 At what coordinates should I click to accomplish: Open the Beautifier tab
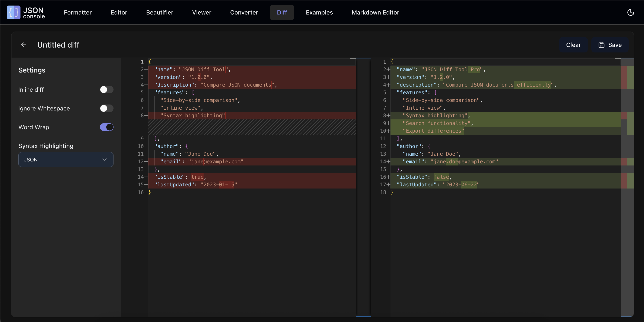[x=159, y=12]
